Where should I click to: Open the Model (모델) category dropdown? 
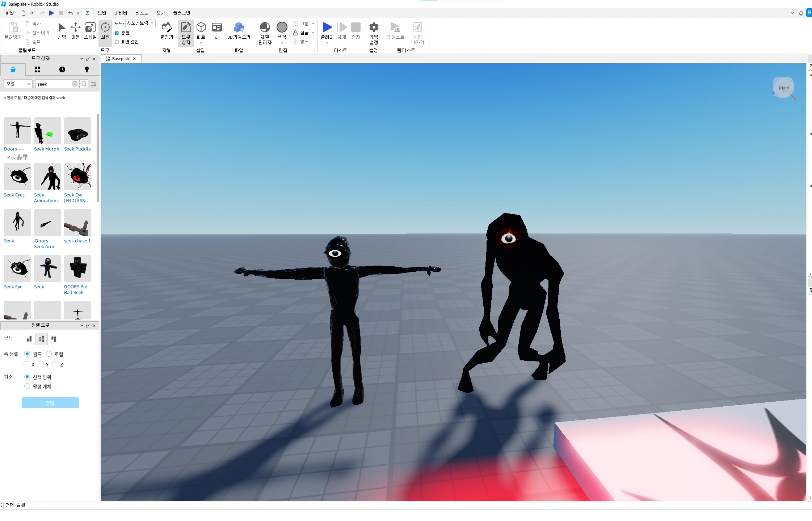18,84
